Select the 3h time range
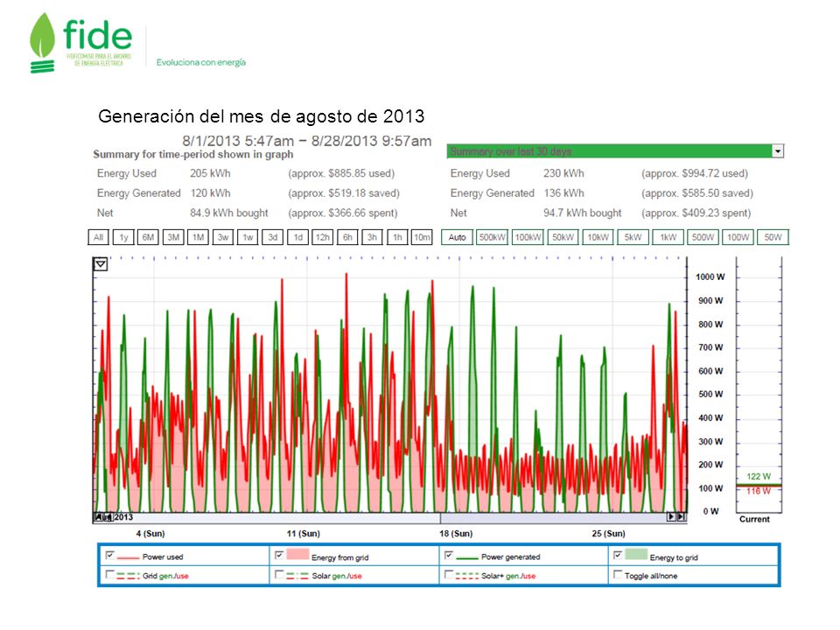This screenshot has width=840, height=630. pos(373,237)
